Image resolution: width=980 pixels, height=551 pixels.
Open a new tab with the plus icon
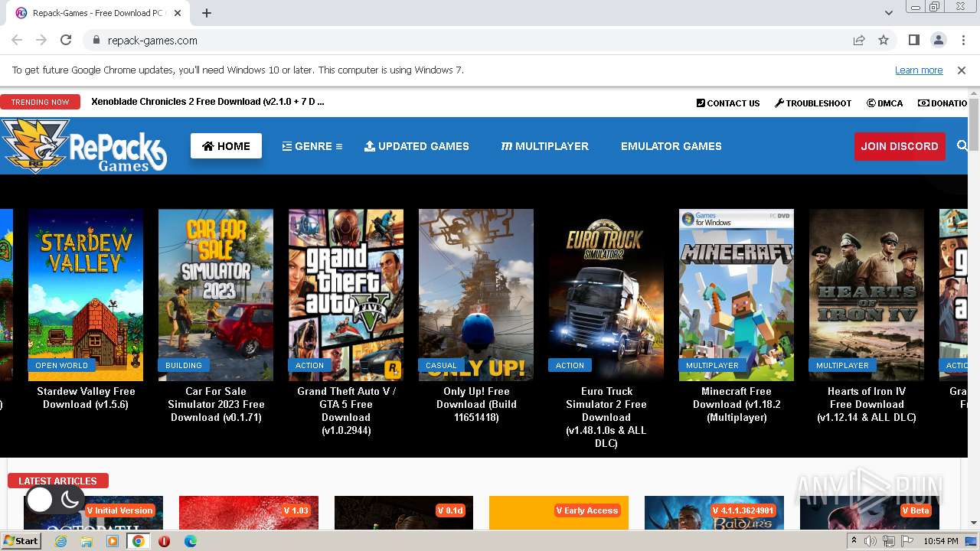click(206, 13)
